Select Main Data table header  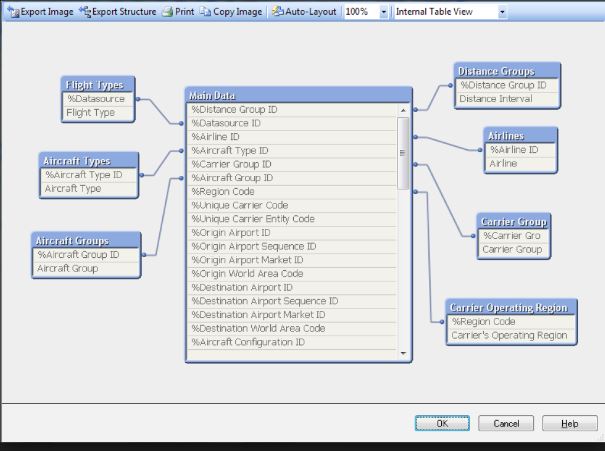pos(299,95)
